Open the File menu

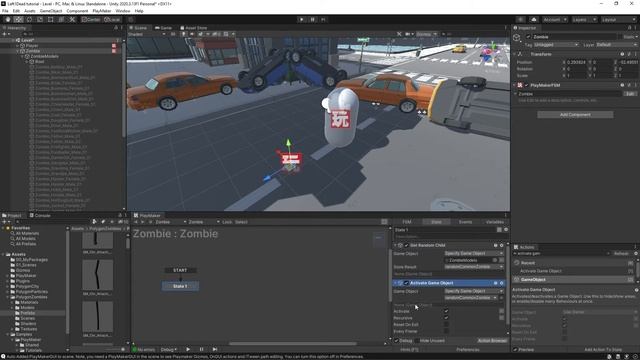tap(5, 11)
